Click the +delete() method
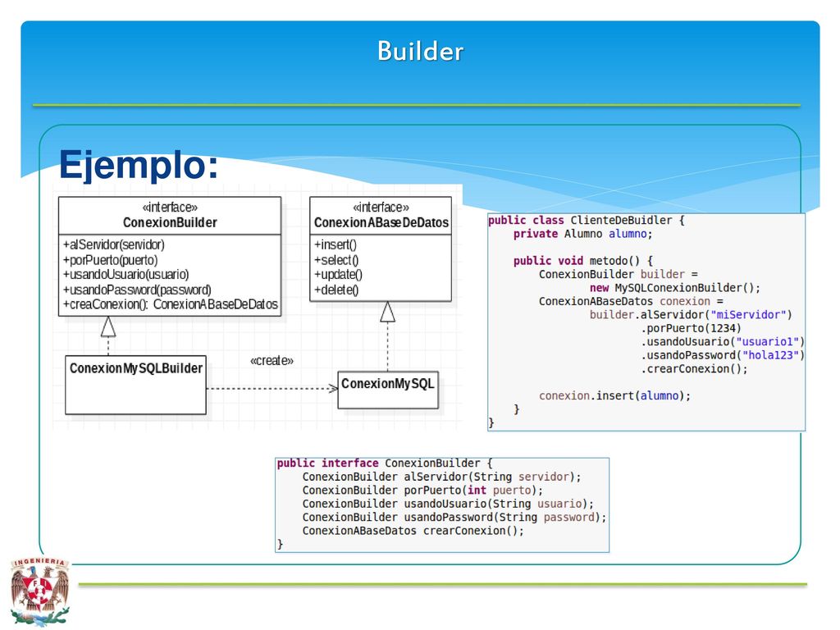The width and height of the screenshot is (840, 630). coord(336,290)
